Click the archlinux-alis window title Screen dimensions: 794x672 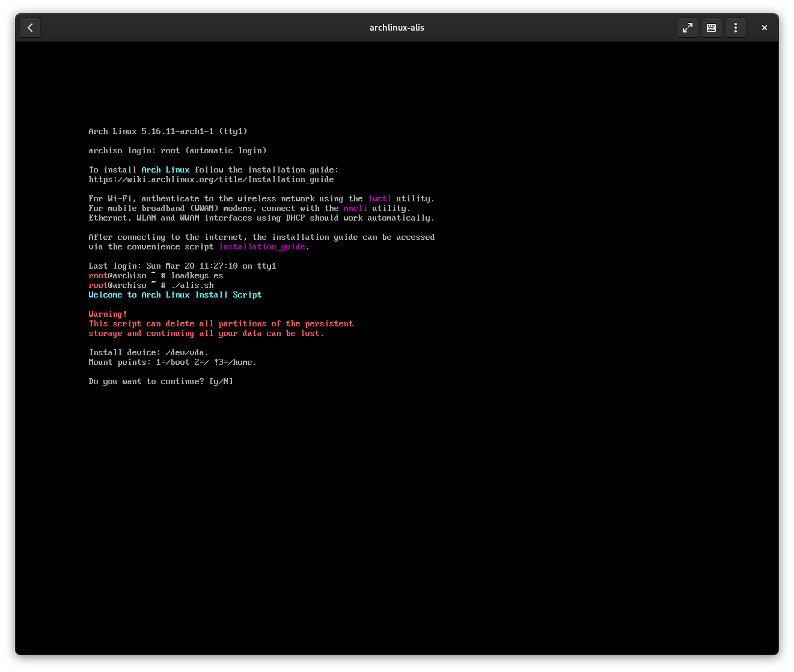click(x=397, y=28)
